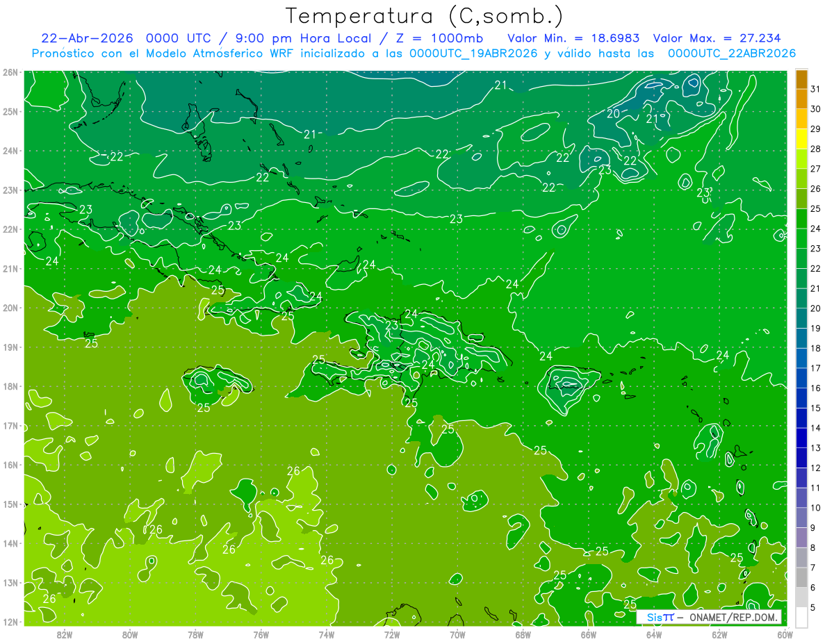Click the 82W longitude axis label
The width and height of the screenshot is (834, 644).
tap(65, 634)
